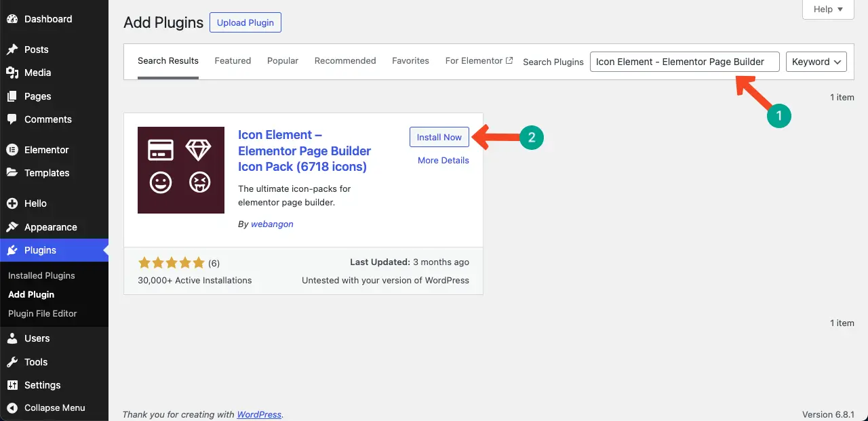The image size is (868, 421).
Task: Click the plugin description about ultimate icon-packs
Action: tap(294, 195)
